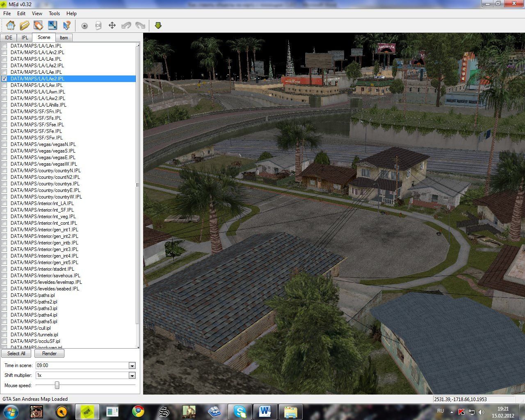The width and height of the screenshot is (525, 420).
Task: Open Skype from the taskbar
Action: 240,411
